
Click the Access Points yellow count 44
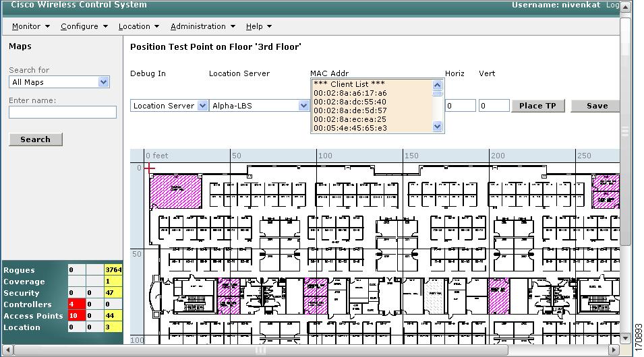coord(113,315)
